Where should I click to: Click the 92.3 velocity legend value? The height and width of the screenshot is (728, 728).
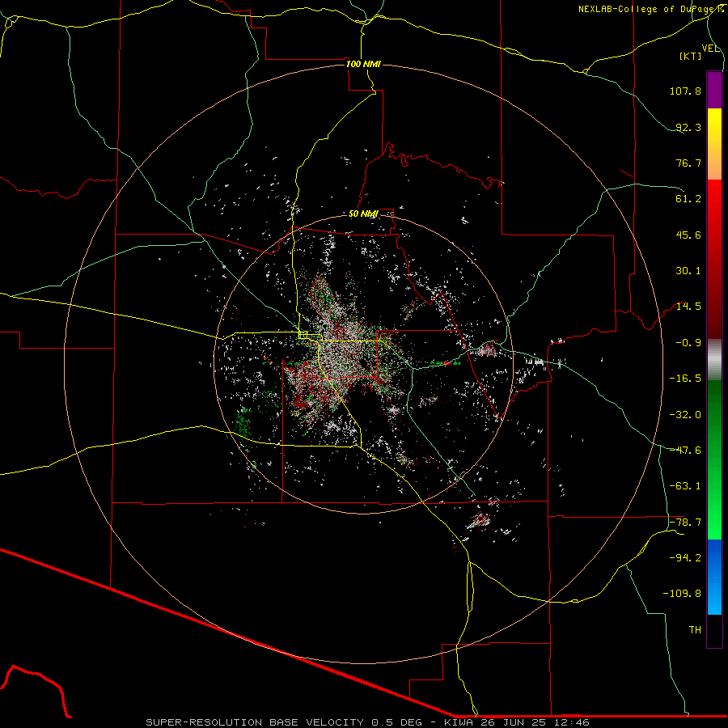pyautogui.click(x=688, y=127)
